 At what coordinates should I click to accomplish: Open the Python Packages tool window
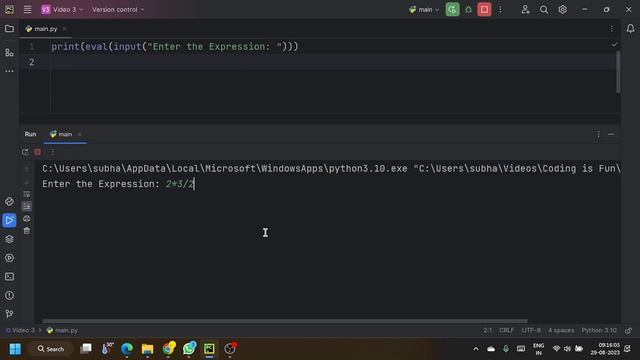coord(9,202)
